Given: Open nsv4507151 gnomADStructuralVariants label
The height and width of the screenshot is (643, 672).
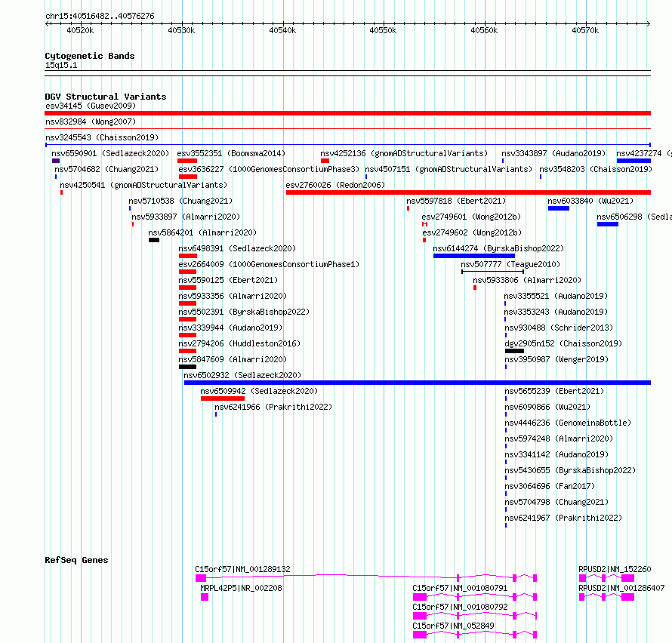Looking at the screenshot, I should click(449, 169).
